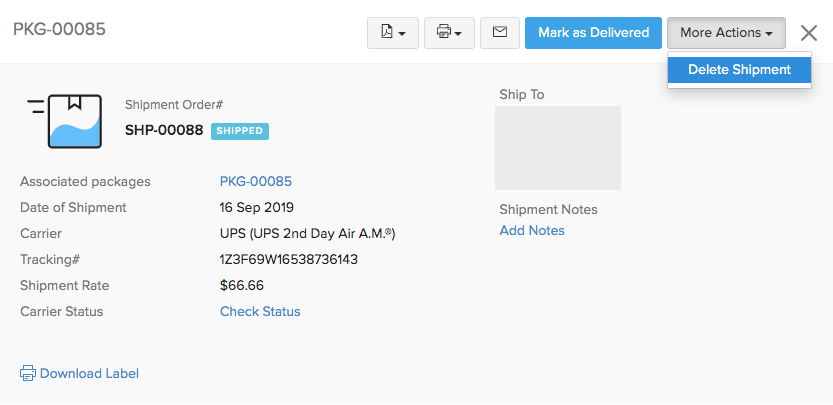Click the SHP-00088 shipment order number
This screenshot has width=833, height=405.
click(x=164, y=130)
